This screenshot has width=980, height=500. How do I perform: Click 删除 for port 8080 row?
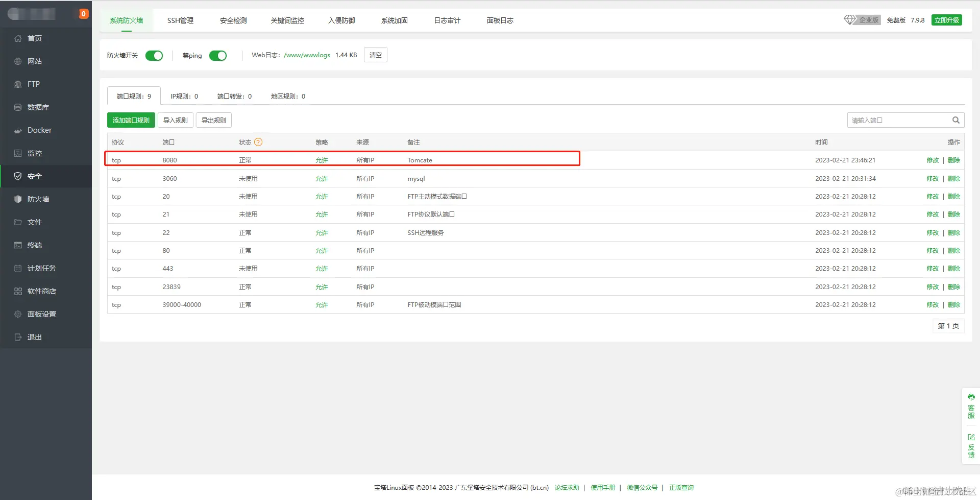click(x=954, y=160)
